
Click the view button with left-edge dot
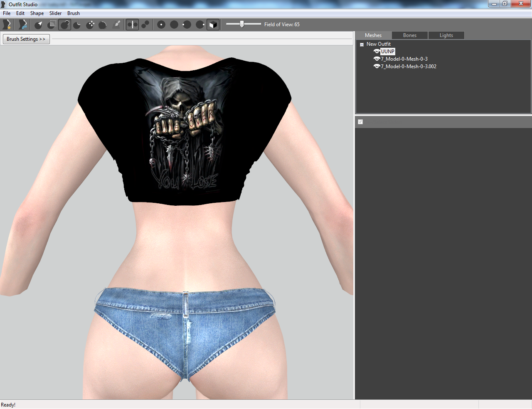[187, 25]
